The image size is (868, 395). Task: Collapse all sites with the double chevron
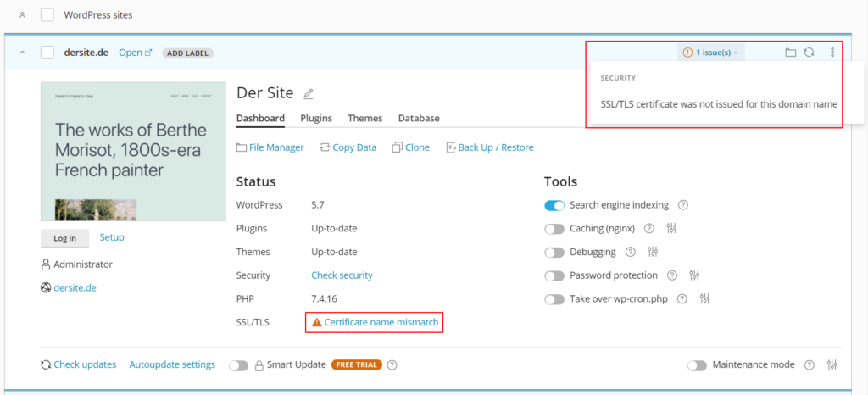(22, 15)
